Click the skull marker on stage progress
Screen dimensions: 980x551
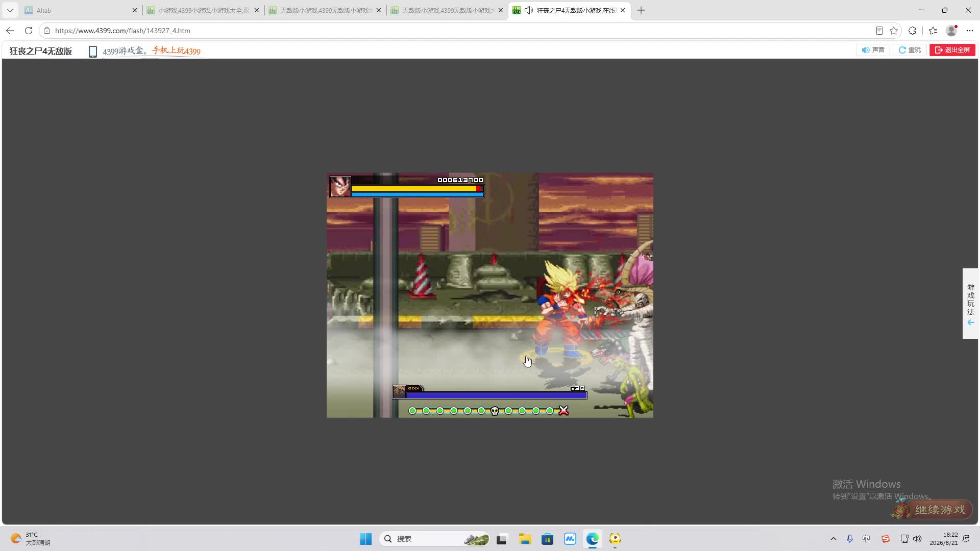coord(495,411)
